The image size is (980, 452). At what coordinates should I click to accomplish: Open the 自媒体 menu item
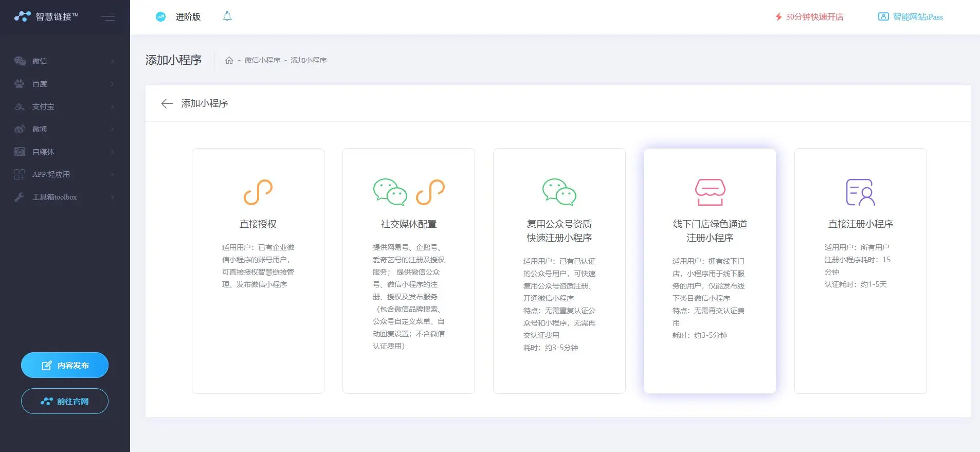click(x=64, y=152)
